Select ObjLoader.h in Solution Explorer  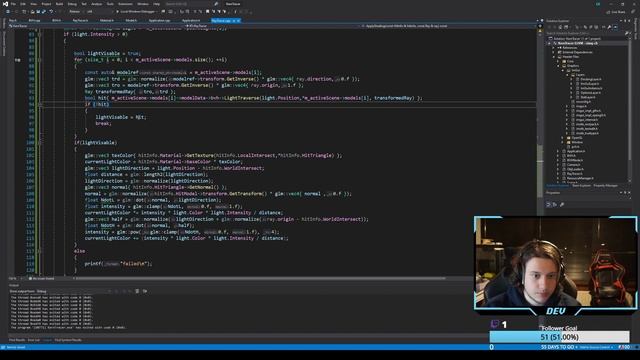point(575,169)
